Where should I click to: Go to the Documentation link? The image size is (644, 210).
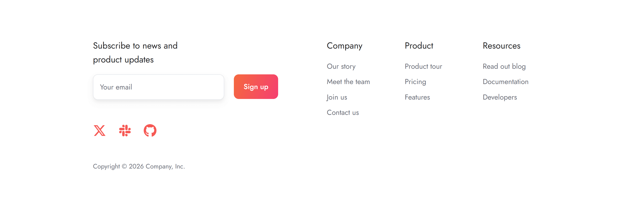506,82
